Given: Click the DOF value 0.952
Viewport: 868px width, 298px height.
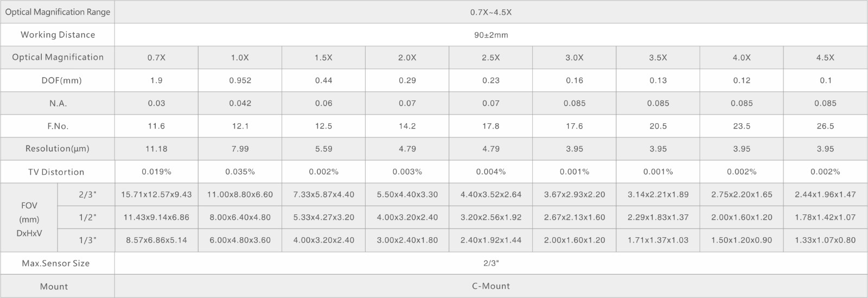Looking at the screenshot, I should (x=240, y=80).
